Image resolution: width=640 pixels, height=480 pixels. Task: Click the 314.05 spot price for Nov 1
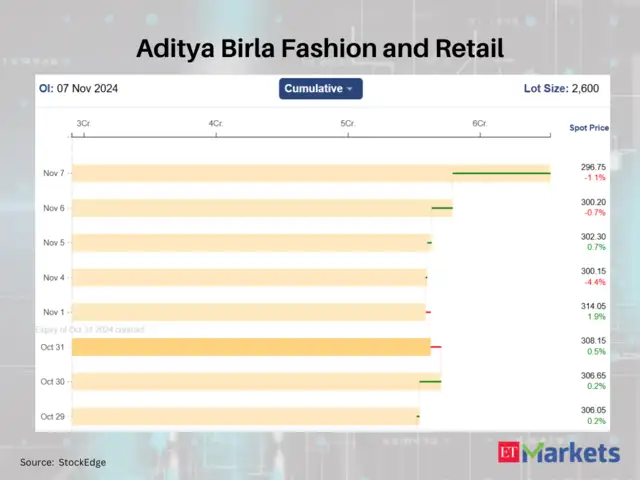click(x=593, y=306)
